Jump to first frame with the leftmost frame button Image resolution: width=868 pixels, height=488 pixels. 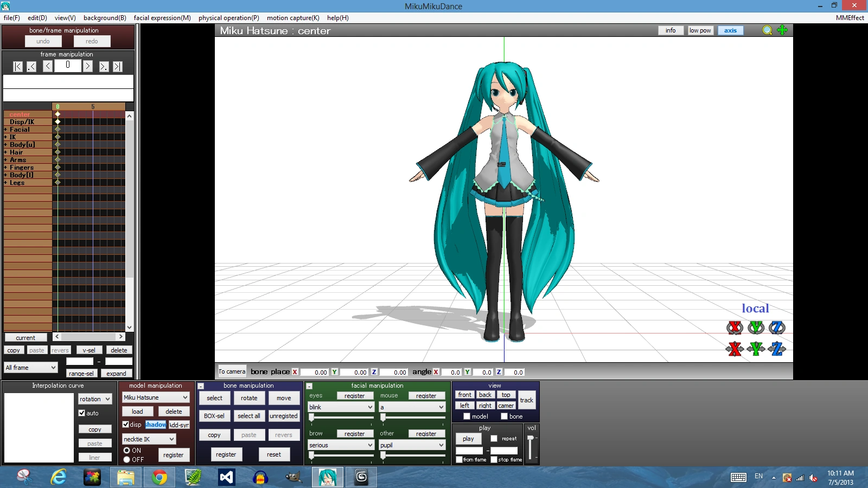pyautogui.click(x=17, y=66)
